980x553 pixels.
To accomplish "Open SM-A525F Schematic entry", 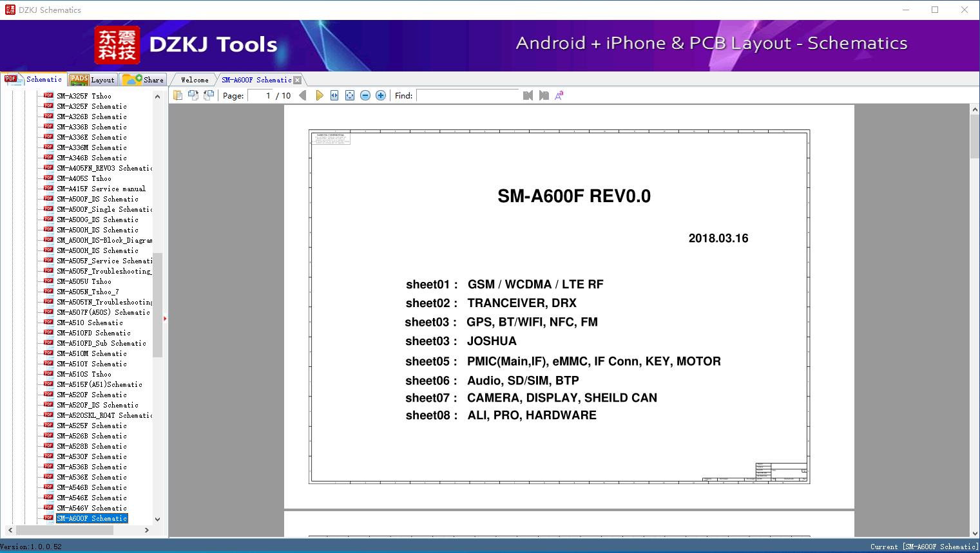I will pyautogui.click(x=91, y=426).
